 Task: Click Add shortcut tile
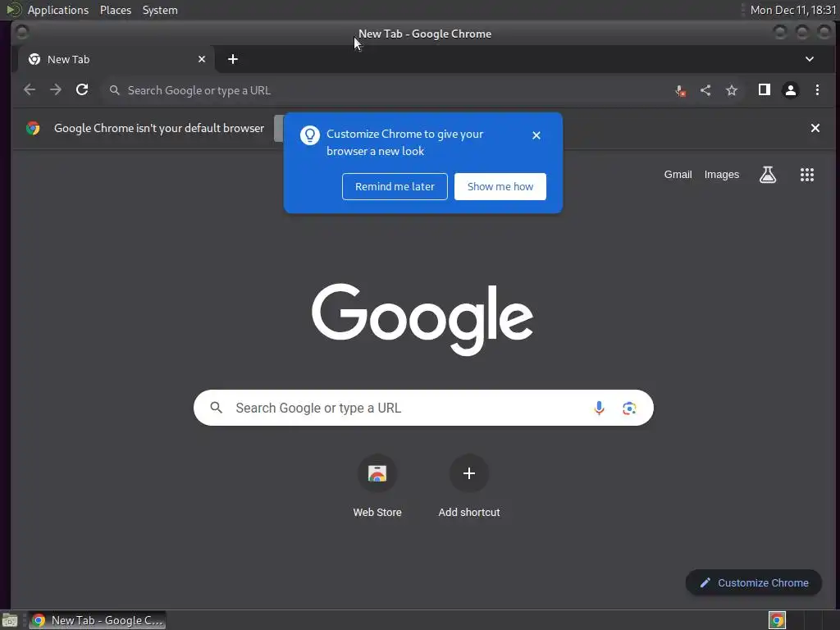468,486
